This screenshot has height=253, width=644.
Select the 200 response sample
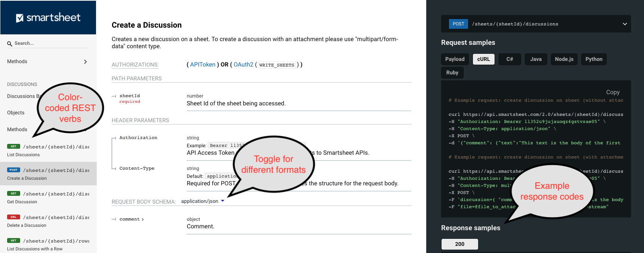[459, 244]
